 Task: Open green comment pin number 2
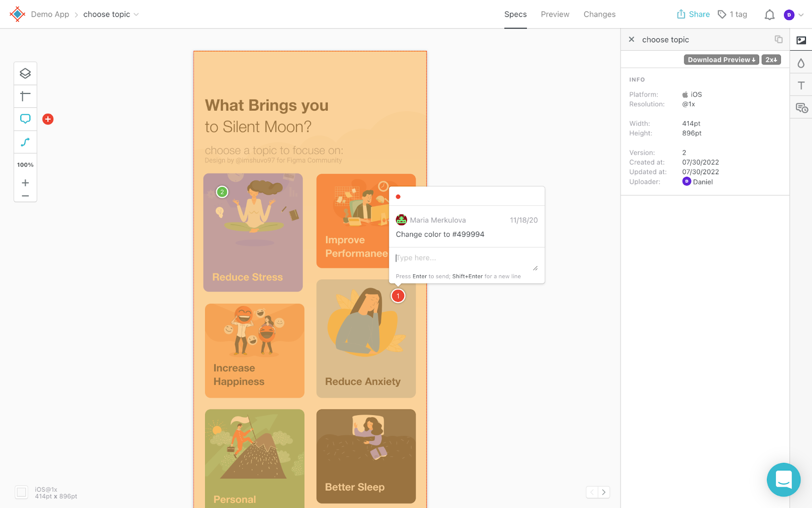(x=222, y=192)
